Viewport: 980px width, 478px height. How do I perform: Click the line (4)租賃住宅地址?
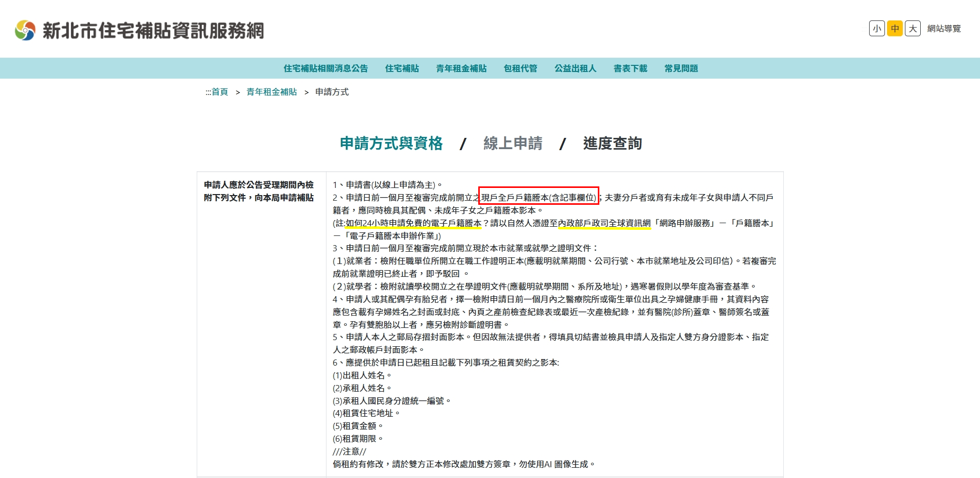[366, 413]
